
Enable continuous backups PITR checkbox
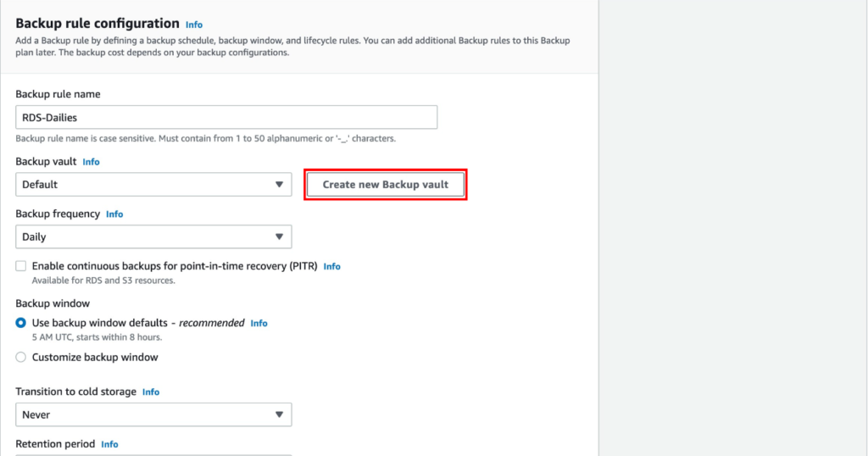click(21, 266)
